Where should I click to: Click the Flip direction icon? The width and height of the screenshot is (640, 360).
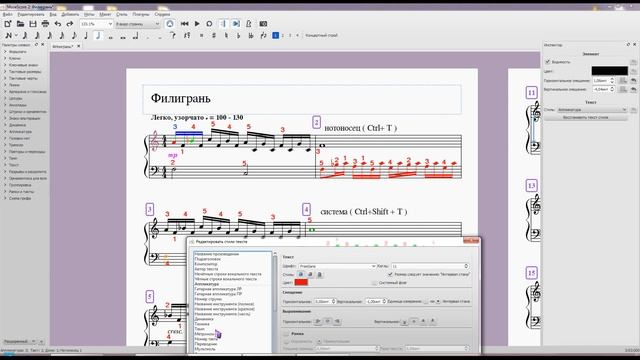[x=264, y=36]
